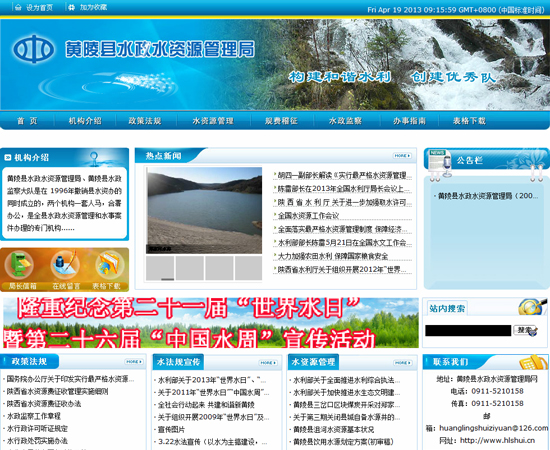The height and width of the screenshot is (450, 550).
Task: Click the blue water bureau logo emblem
Action: (x=34, y=49)
